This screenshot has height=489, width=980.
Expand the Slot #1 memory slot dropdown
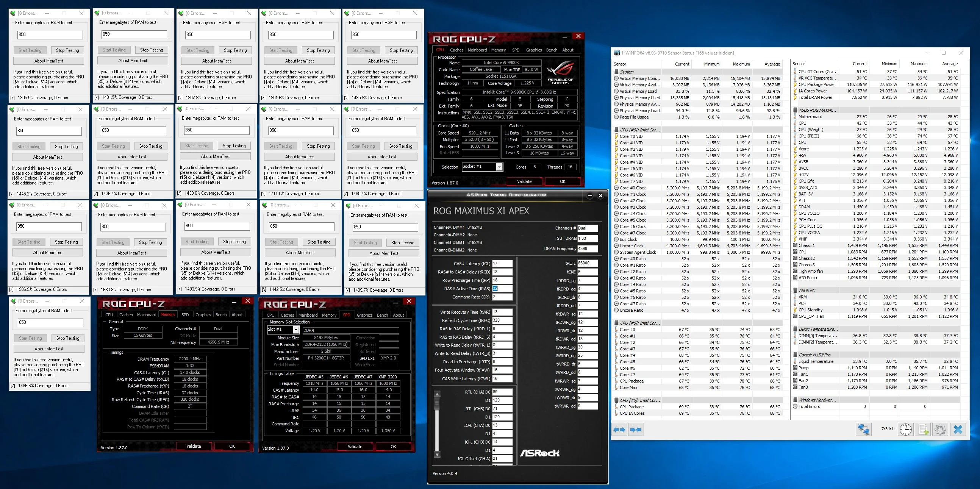tap(283, 330)
